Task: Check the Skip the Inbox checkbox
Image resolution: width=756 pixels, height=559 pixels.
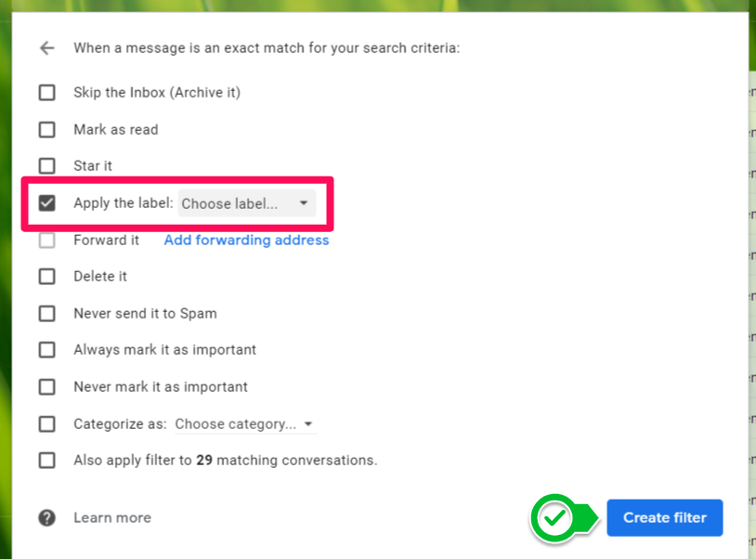Action: [47, 93]
